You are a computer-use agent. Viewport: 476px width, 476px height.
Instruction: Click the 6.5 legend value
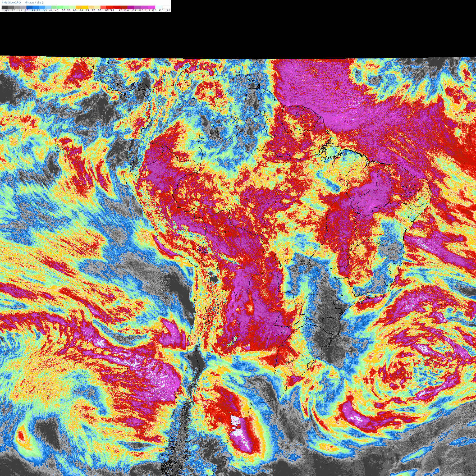[x=81, y=10]
